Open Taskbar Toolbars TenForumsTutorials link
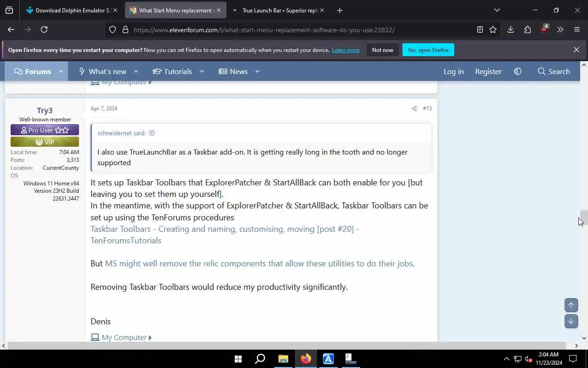This screenshot has width=588, height=368. click(225, 235)
